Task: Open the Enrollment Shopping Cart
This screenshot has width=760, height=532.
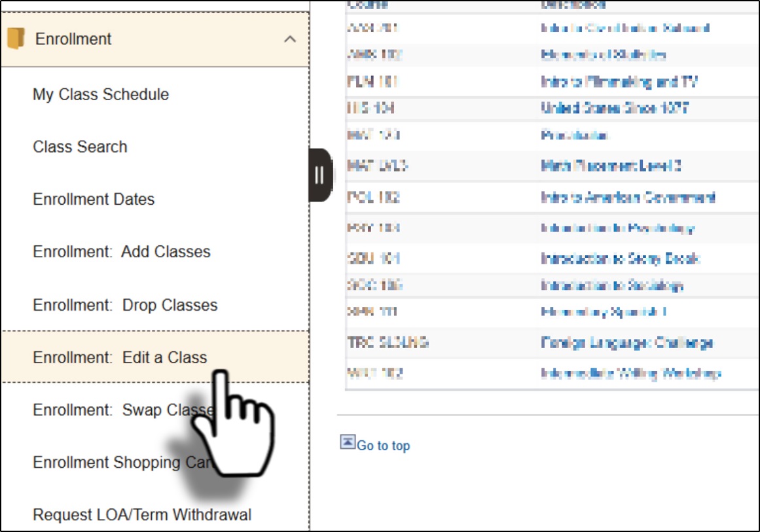Action: click(111, 463)
